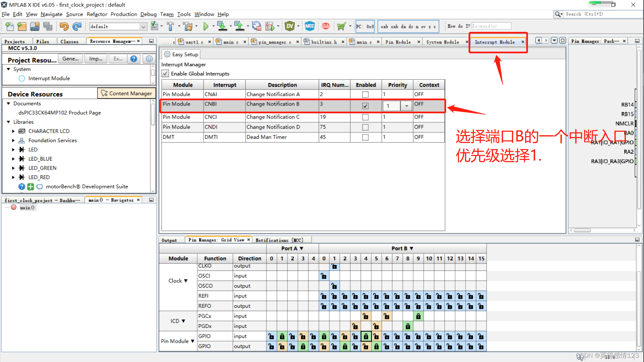This screenshot has height=362, width=644.
Task: Enable the CNAI interrupt checkbox
Action: pyautogui.click(x=365, y=95)
